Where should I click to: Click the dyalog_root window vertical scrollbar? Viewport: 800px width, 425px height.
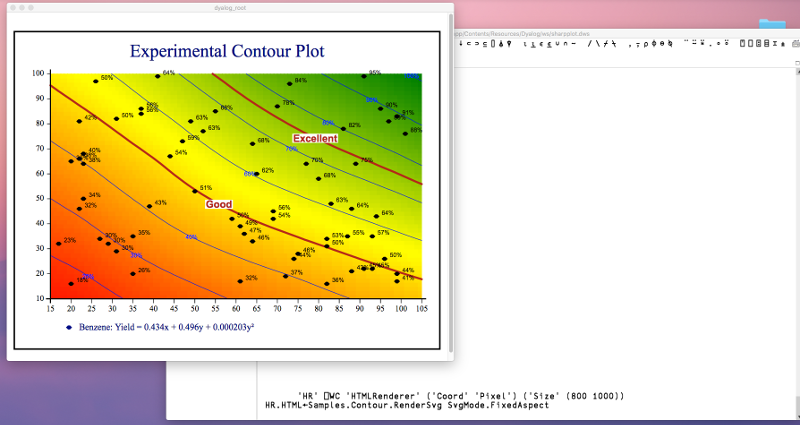pos(451,183)
